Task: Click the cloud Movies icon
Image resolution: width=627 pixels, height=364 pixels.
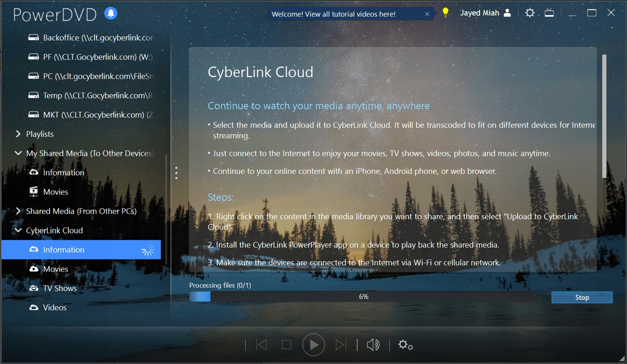Action: tap(34, 269)
